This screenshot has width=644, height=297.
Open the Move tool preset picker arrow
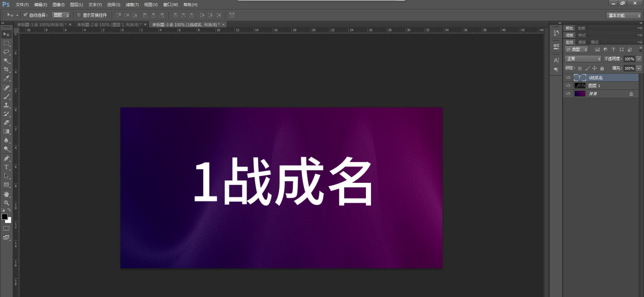click(17, 15)
